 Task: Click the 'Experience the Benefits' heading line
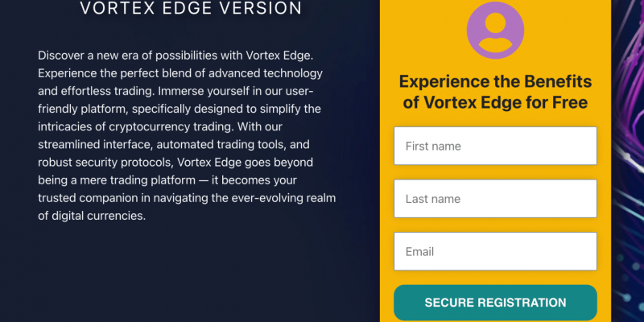(495, 81)
